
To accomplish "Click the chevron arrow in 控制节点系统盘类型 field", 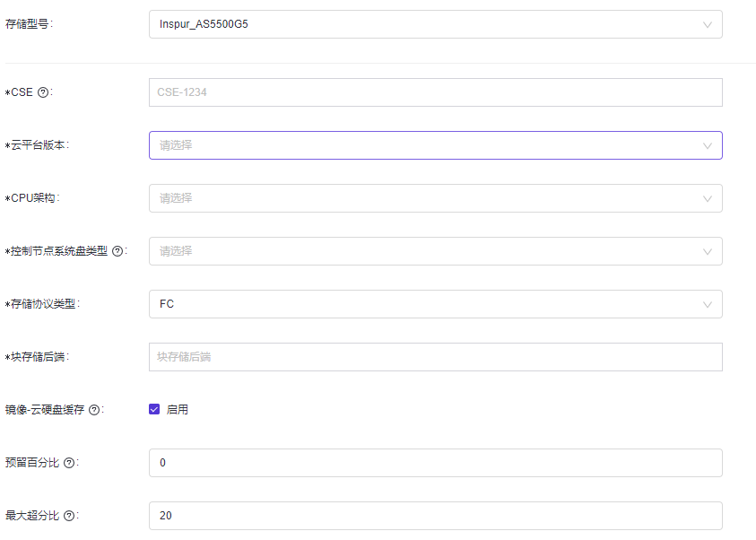I will (x=708, y=251).
